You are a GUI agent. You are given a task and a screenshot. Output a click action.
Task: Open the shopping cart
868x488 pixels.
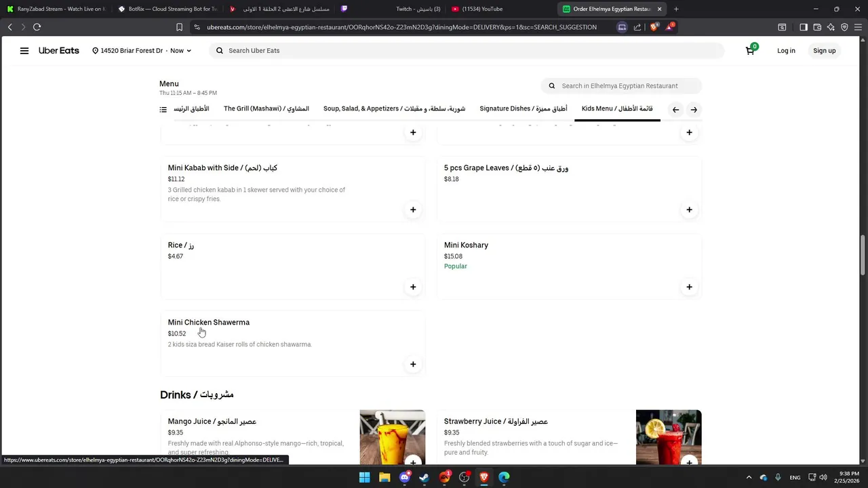(x=751, y=50)
